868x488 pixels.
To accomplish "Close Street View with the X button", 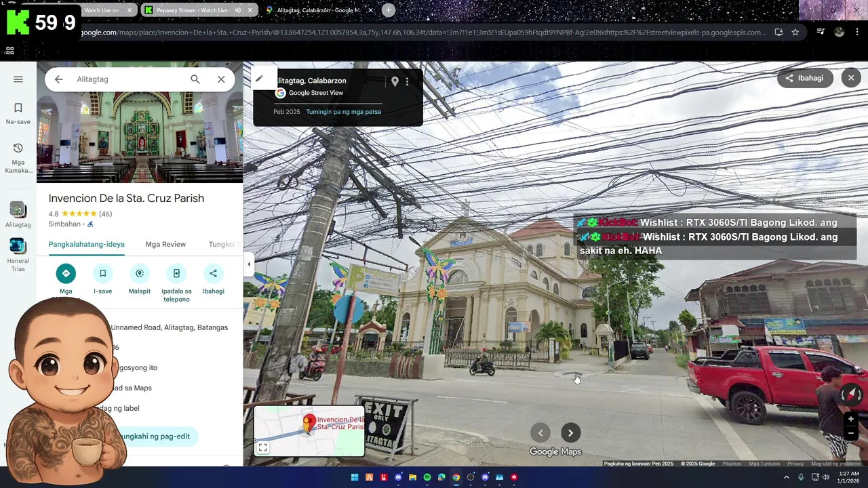I will coord(851,78).
